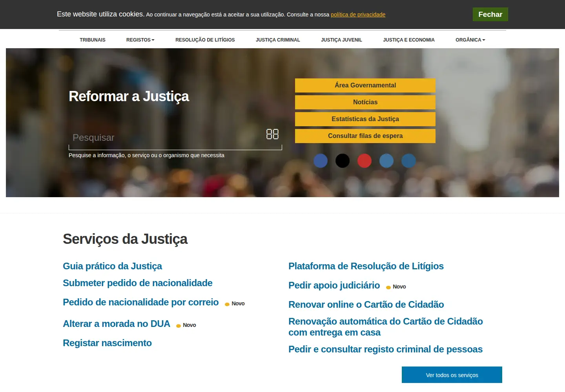
Task: Click the last blue social media circle
Action: point(408,161)
